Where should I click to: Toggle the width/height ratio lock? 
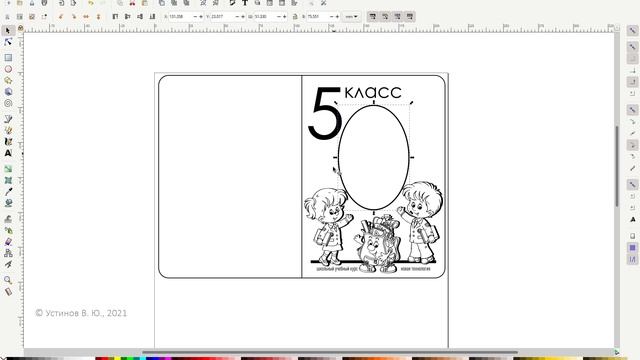295,17
